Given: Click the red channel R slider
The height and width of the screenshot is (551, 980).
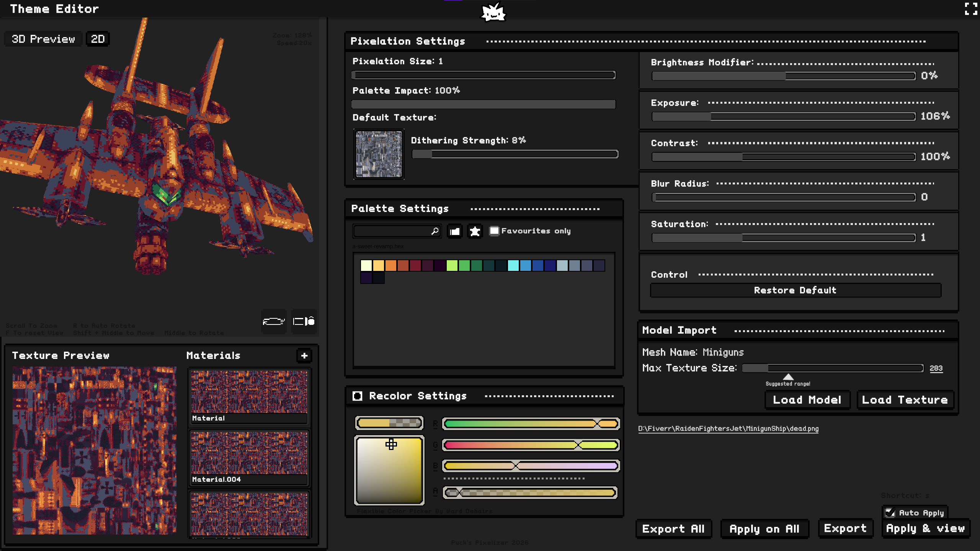Looking at the screenshot, I should coord(531,424).
